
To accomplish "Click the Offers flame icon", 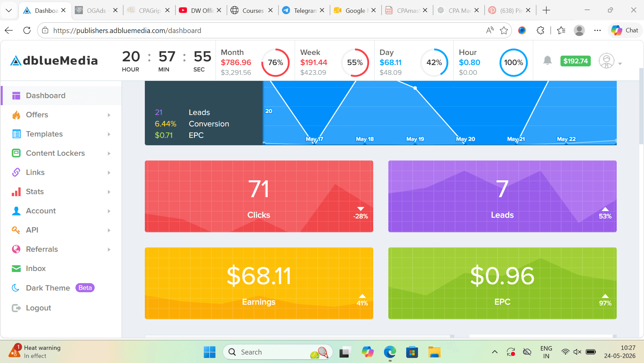I will pos(16,115).
